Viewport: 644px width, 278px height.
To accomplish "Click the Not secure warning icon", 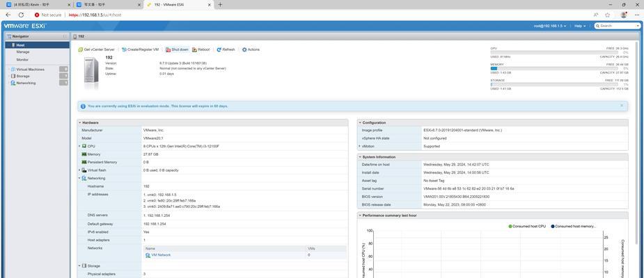I will point(37,15).
